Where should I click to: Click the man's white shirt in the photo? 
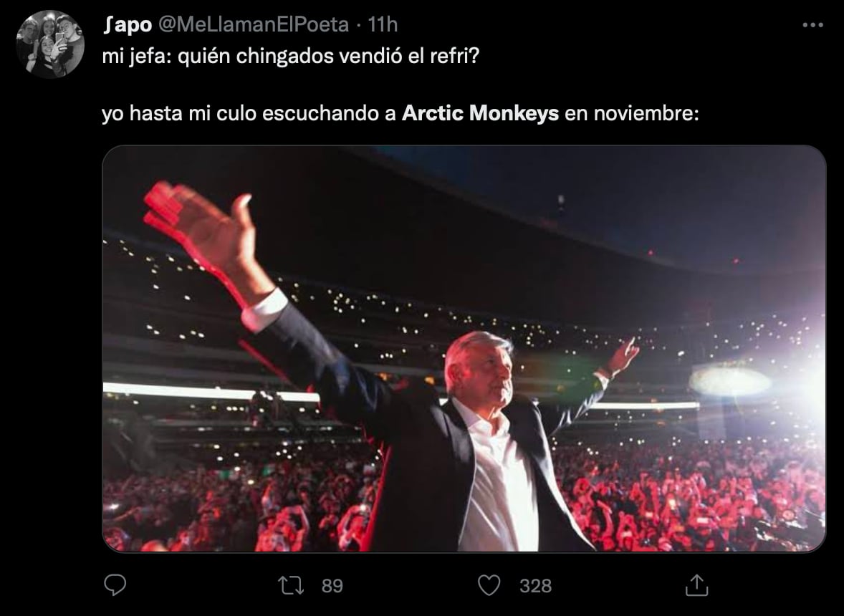498,484
